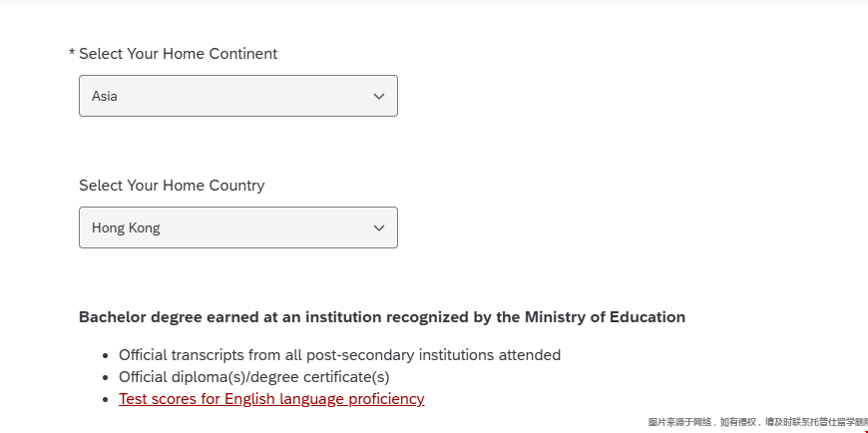Click the bullet point before Official diploma(s)
The image size is (868, 433).
[108, 377]
